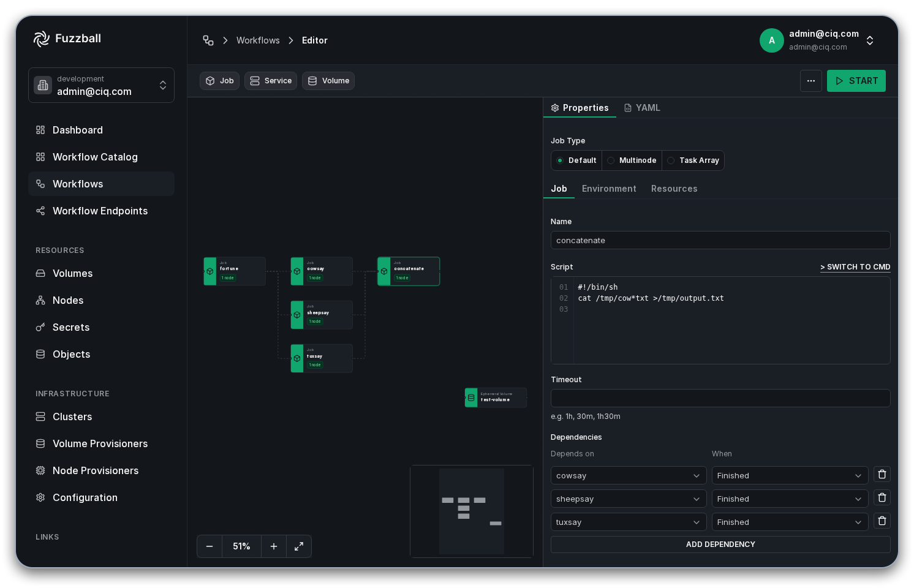
Task: Open the three-dots more options menu
Action: [811, 81]
